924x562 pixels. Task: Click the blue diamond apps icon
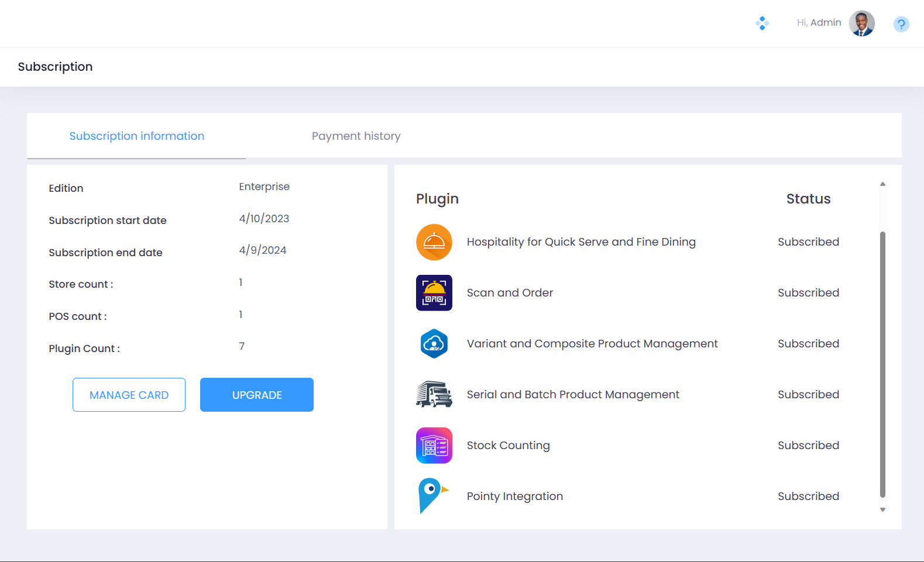[x=762, y=23]
